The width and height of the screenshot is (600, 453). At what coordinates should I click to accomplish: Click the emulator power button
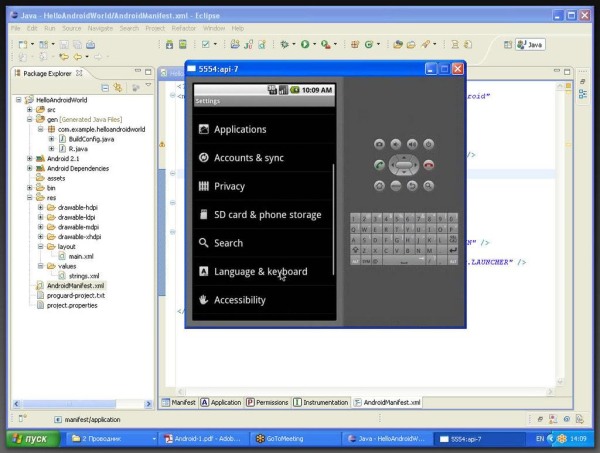(428, 144)
